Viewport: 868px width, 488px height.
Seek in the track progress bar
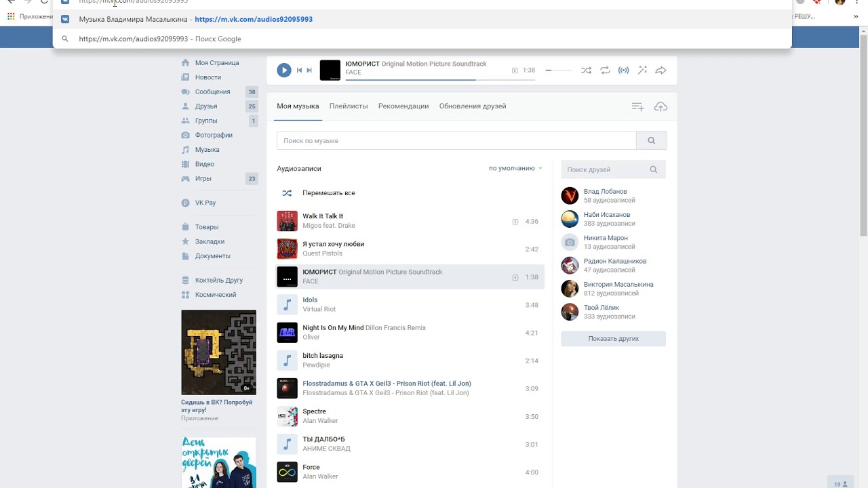(440, 79)
